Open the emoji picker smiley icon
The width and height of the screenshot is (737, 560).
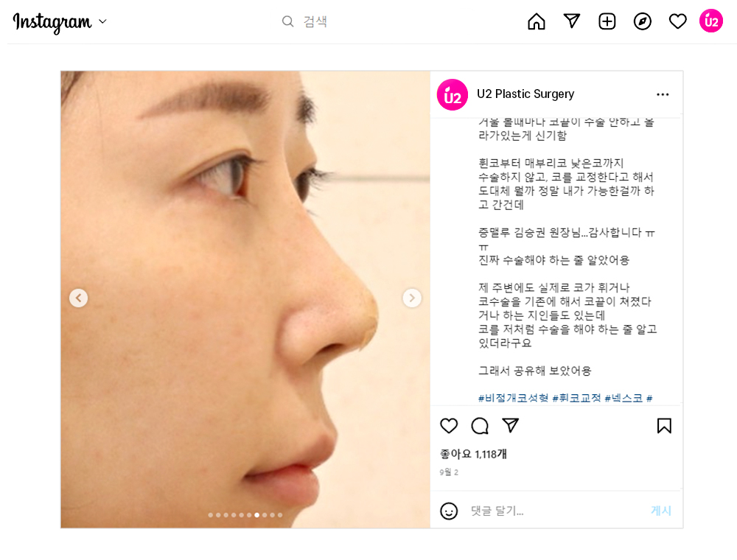(449, 511)
